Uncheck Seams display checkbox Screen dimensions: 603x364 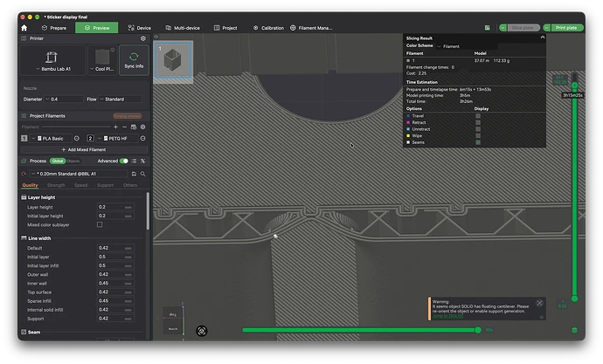(x=478, y=142)
